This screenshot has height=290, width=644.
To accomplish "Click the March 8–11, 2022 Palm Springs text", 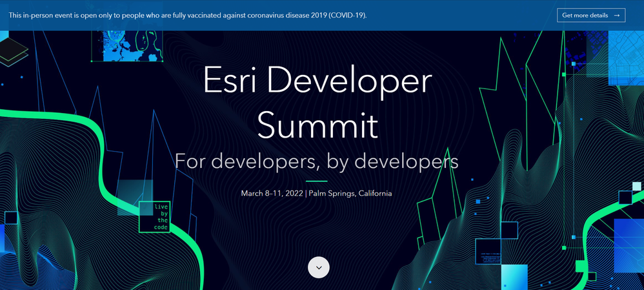I will (x=317, y=193).
